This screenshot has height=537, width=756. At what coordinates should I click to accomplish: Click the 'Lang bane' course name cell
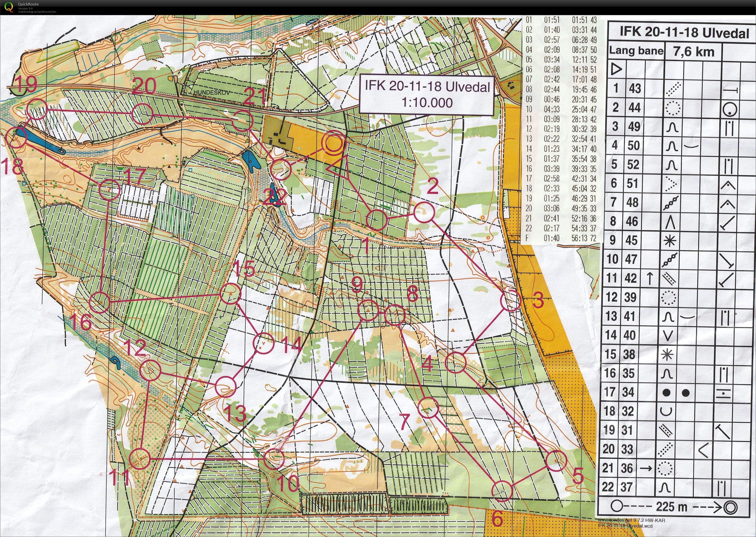pyautogui.click(x=636, y=51)
